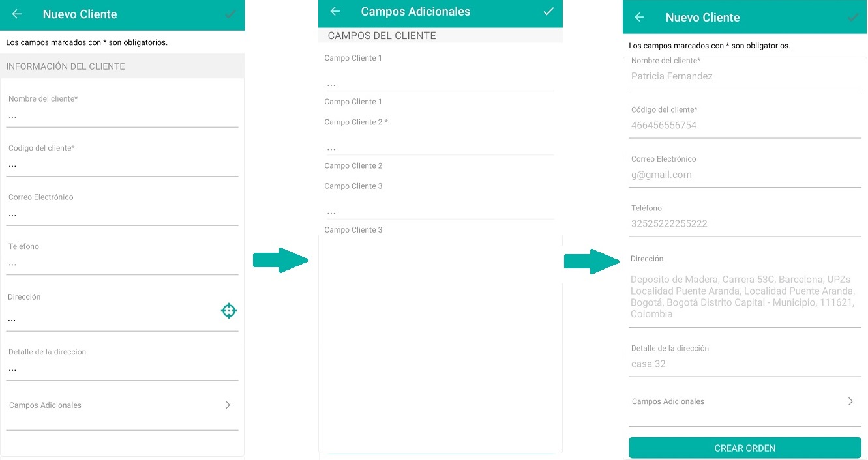Tap Campo Cliente 3 input field
The height and width of the screenshot is (460, 868).
(x=438, y=212)
